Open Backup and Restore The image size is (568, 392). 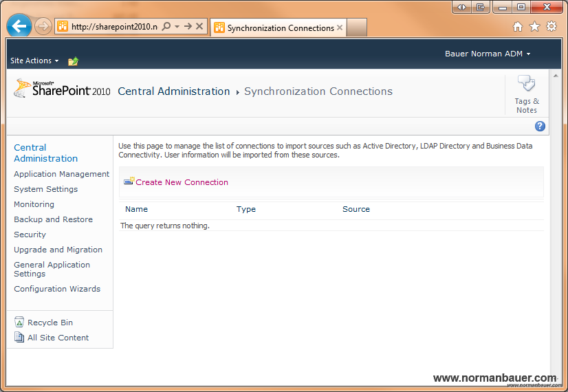[53, 219]
